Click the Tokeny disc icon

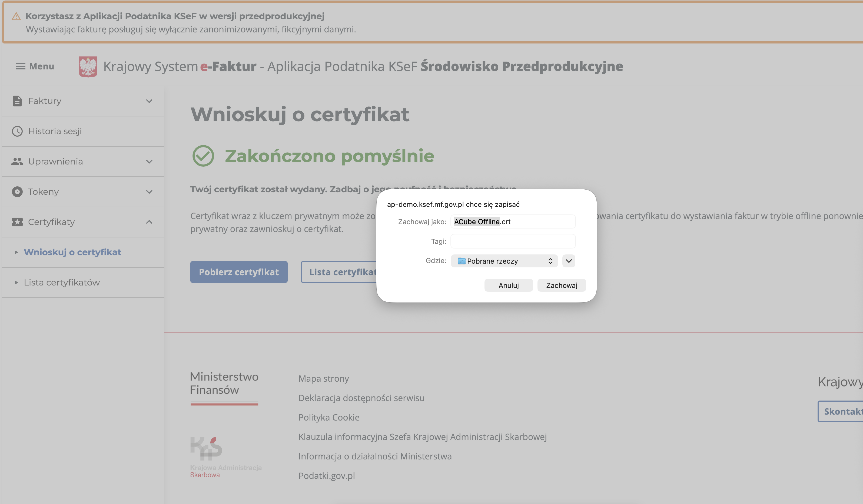pyautogui.click(x=17, y=191)
